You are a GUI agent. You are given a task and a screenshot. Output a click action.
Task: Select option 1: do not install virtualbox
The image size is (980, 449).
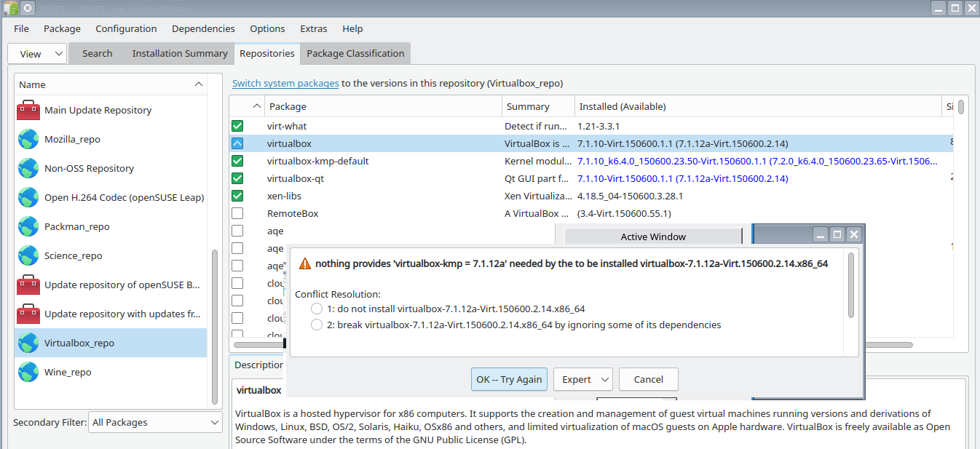tap(317, 309)
